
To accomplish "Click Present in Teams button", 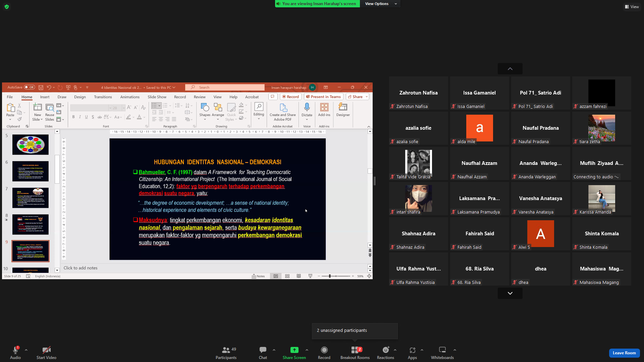I will (323, 97).
